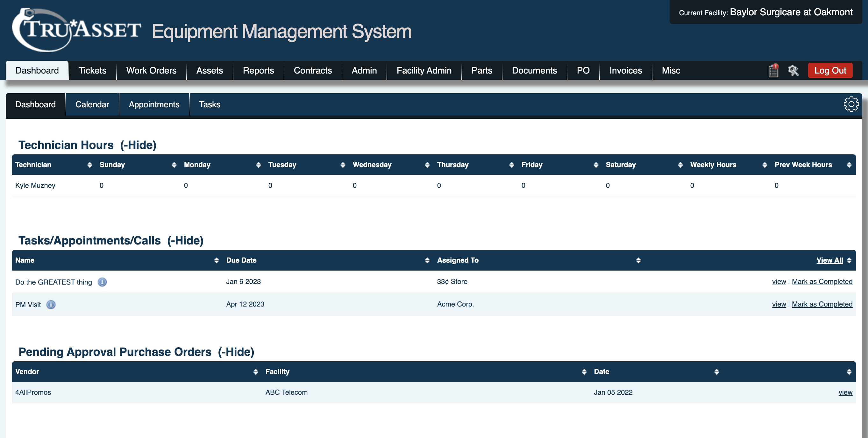This screenshot has height=438, width=868.
Task: Open the Documents menu
Action: coord(534,70)
